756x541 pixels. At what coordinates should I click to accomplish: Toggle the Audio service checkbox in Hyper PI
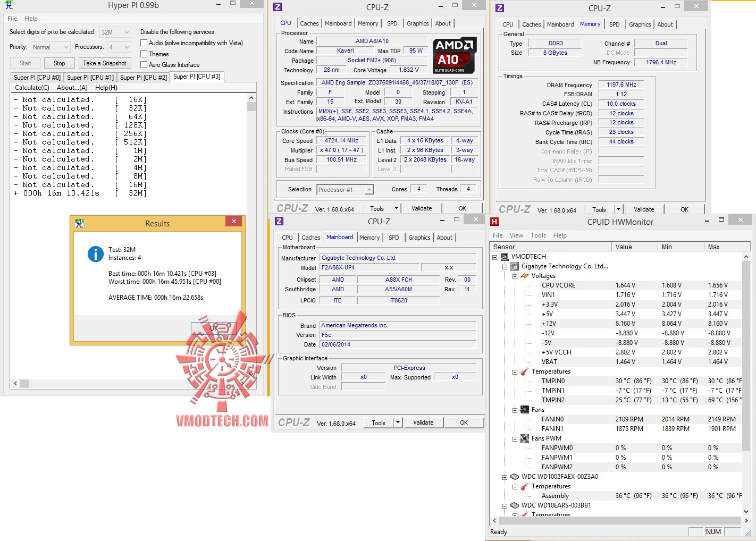point(144,43)
